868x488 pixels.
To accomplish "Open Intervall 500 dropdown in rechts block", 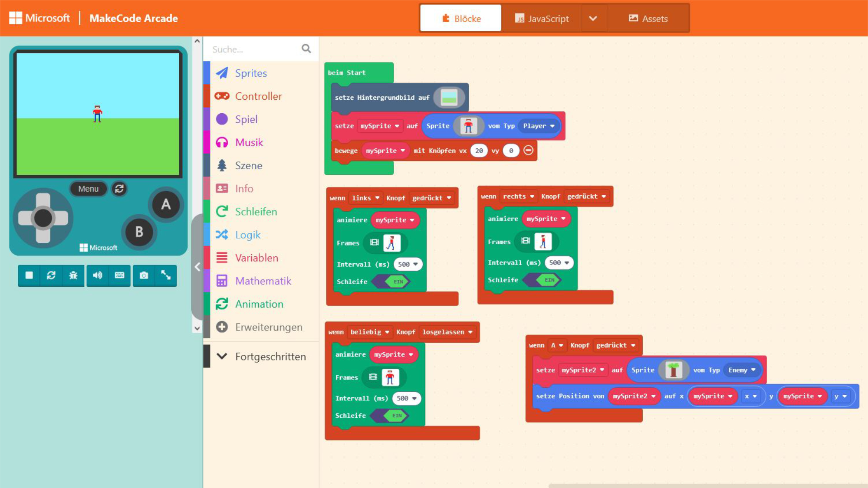I will [559, 262].
